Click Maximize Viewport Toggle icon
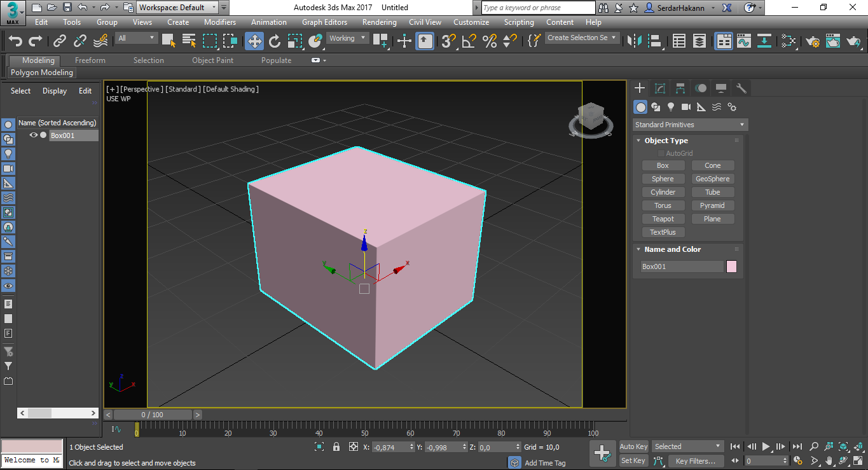 pyautogui.click(x=858, y=460)
